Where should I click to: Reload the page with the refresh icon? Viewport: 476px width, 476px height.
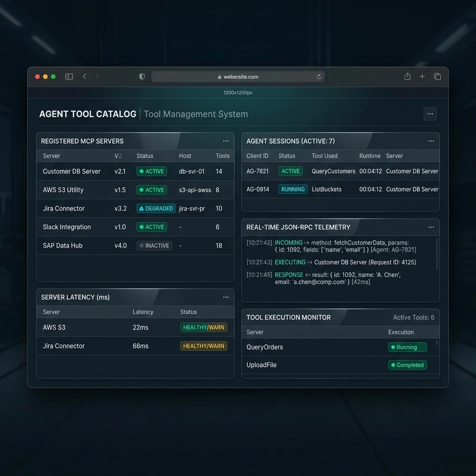[x=319, y=77]
